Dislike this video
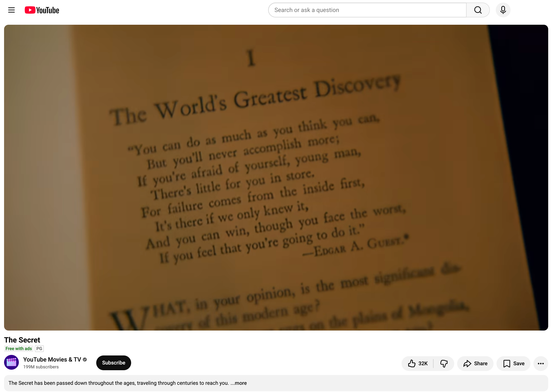The height and width of the screenshot is (392, 553). (x=444, y=363)
